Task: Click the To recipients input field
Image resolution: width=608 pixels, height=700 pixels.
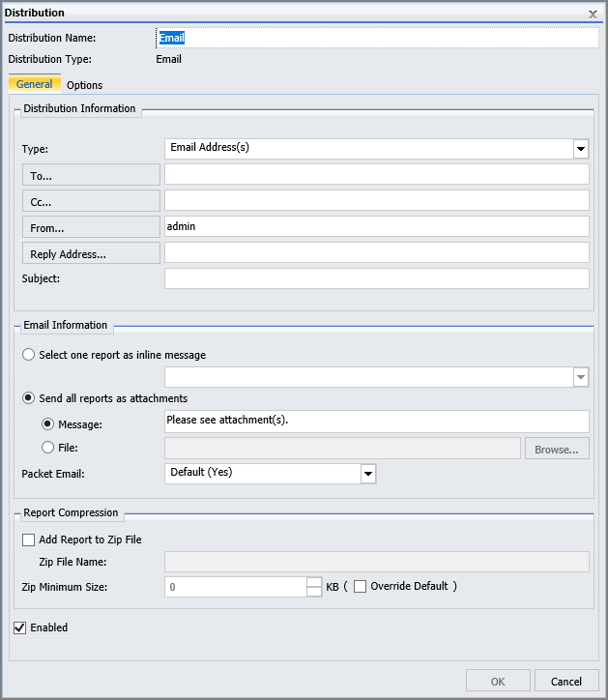Action: (377, 174)
